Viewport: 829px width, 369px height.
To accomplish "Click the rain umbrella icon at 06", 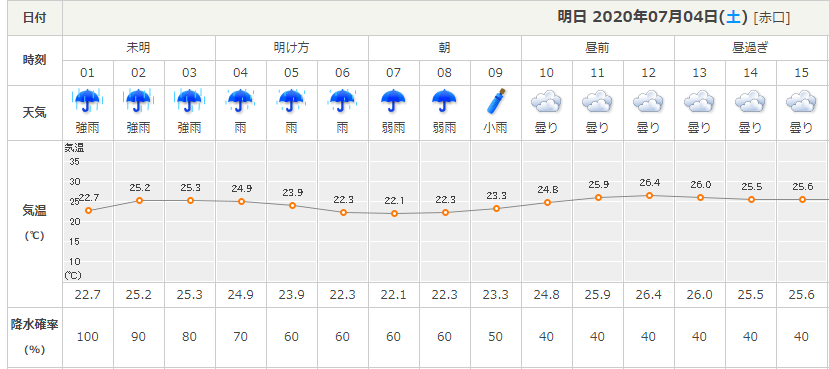I will [343, 102].
